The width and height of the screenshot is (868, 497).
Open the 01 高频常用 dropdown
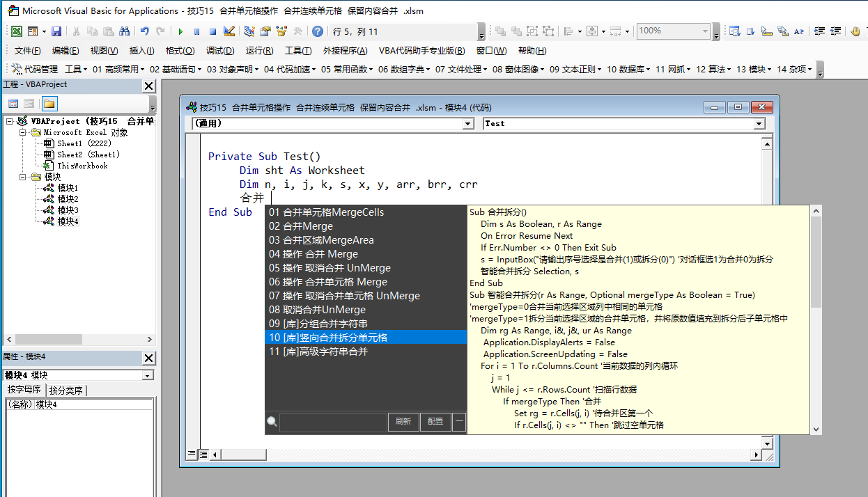(120, 69)
